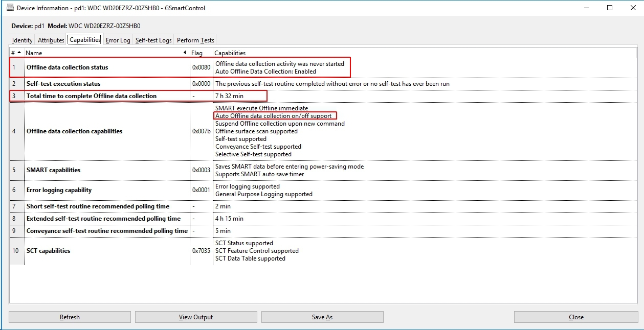Switch to the Identity tab
644x330 pixels.
coord(23,40)
